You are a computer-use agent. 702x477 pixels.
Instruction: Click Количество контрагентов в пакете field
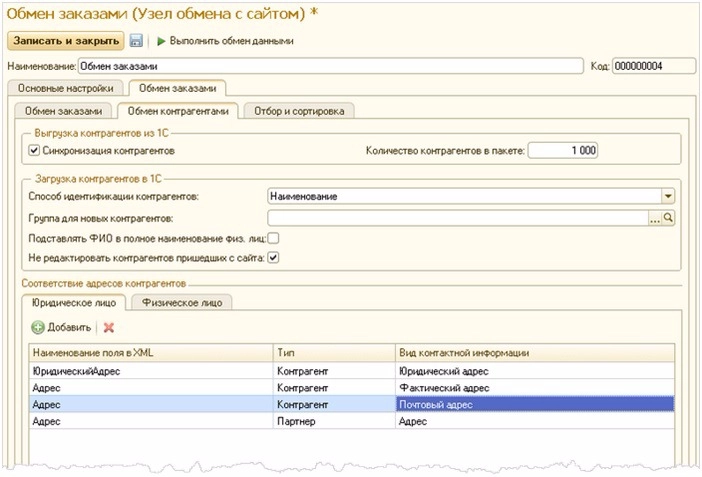pyautogui.click(x=564, y=150)
